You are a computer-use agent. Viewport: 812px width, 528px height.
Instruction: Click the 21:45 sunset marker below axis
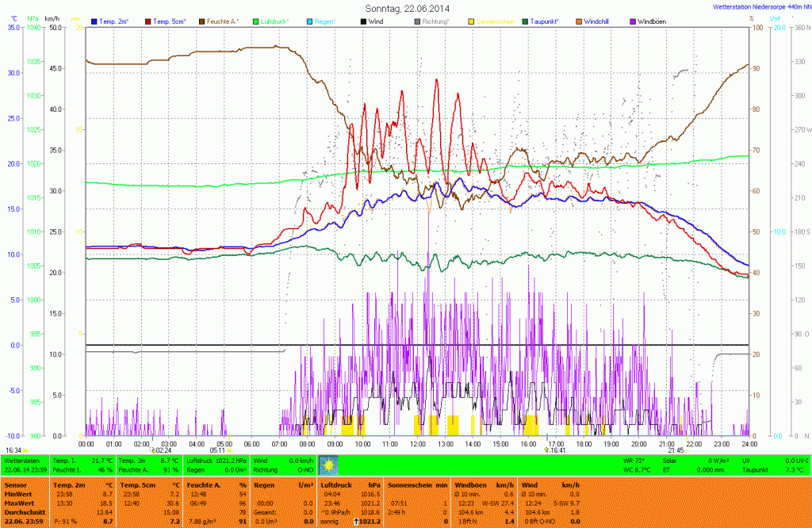tap(675, 450)
